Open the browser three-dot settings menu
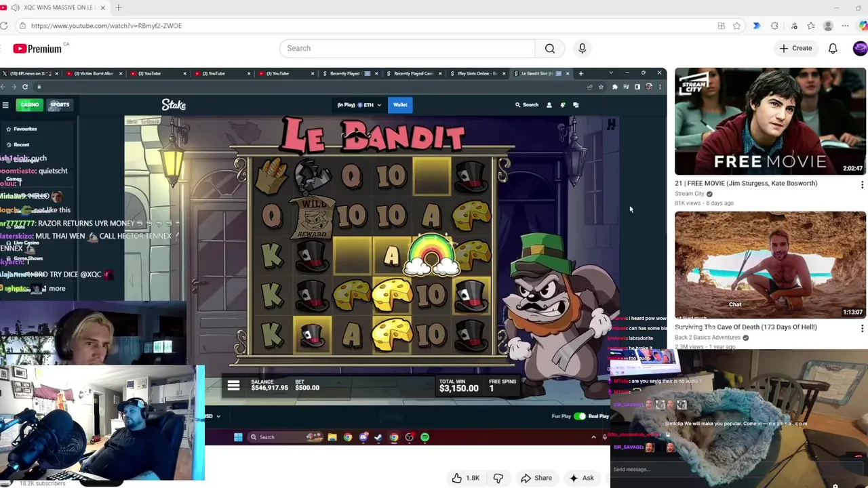868x488 pixels. [x=845, y=26]
